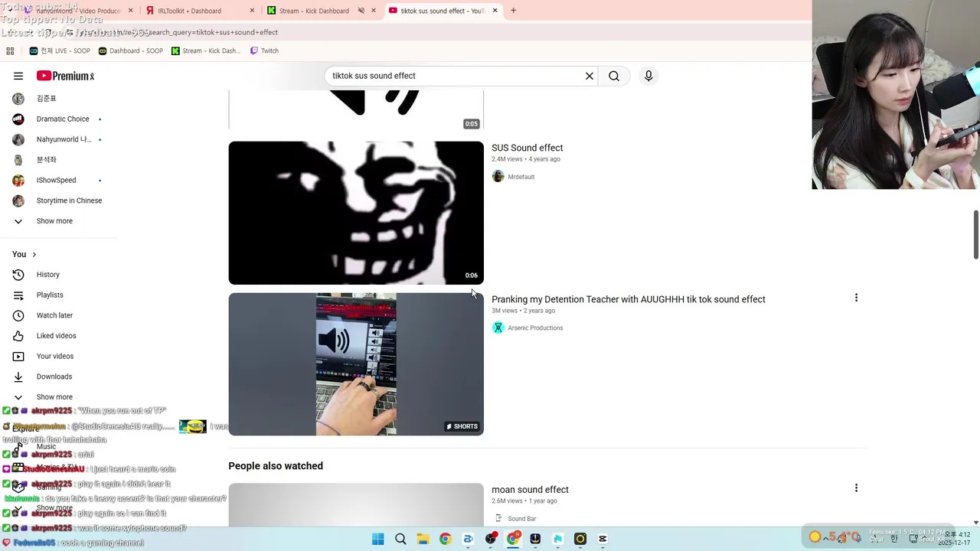Clear the search box with X
The height and width of the screenshot is (551, 980).
point(590,76)
